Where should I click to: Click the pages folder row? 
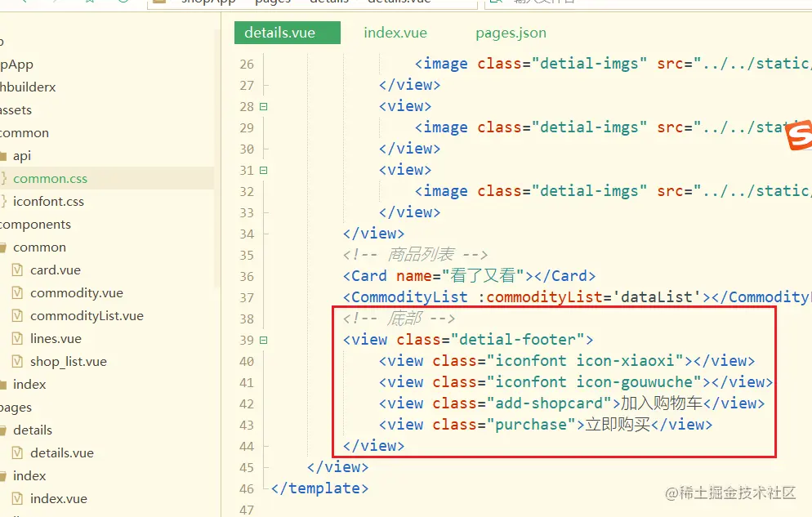coord(16,408)
